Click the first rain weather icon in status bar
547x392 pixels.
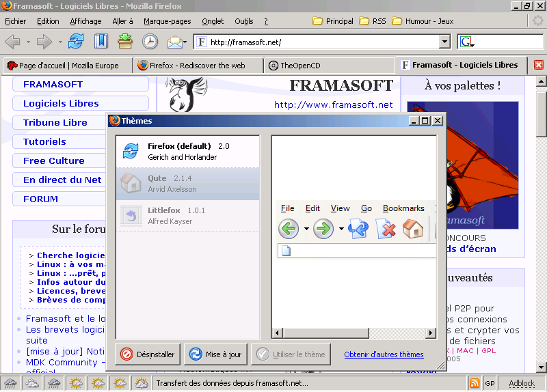pos(10,383)
